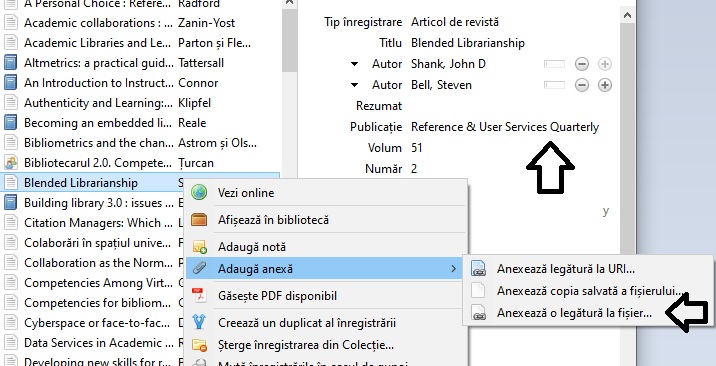Image resolution: width=716 pixels, height=366 pixels.
Task: Click creator Zanin-Yost in list
Action: pos(206,22)
